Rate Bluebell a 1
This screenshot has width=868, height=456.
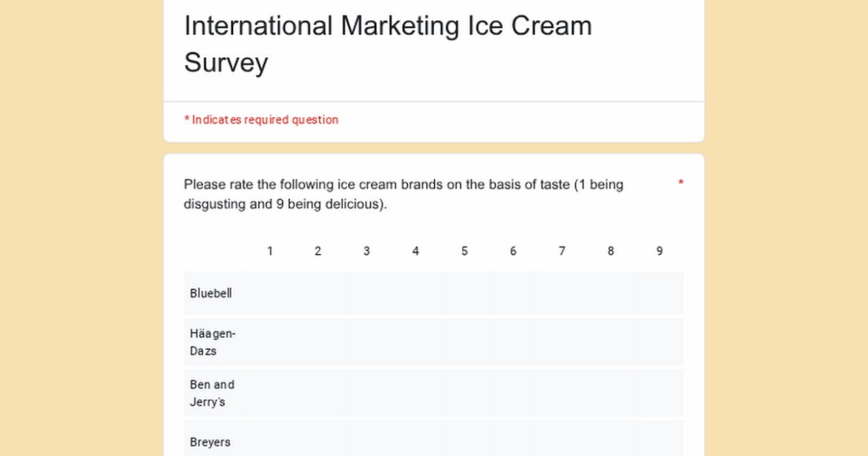pyautogui.click(x=270, y=293)
